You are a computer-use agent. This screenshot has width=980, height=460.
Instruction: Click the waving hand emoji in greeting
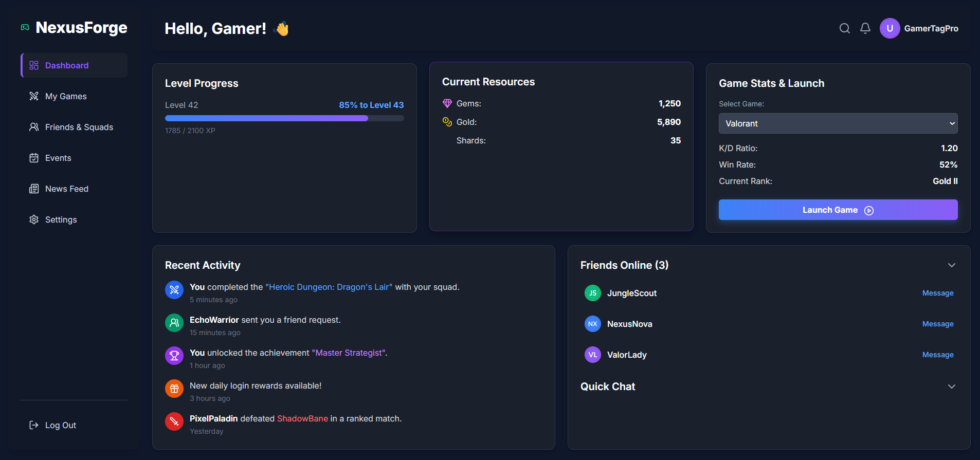[281, 28]
